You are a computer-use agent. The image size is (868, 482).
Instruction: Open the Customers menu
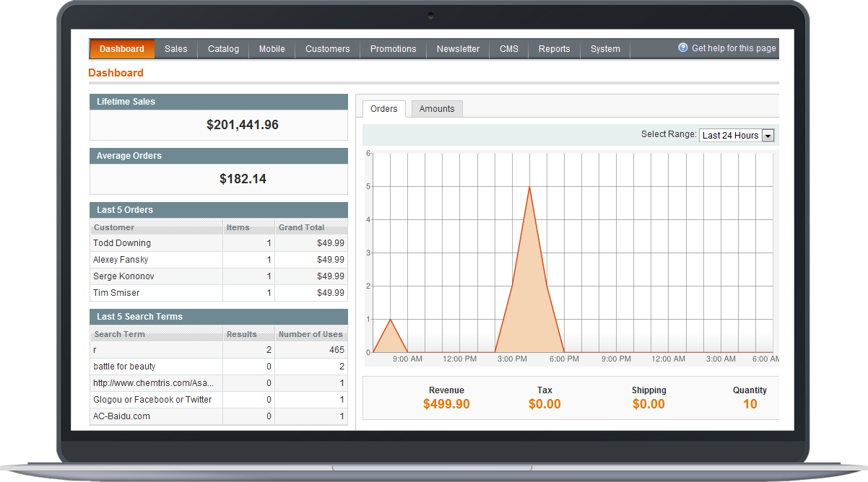(327, 48)
